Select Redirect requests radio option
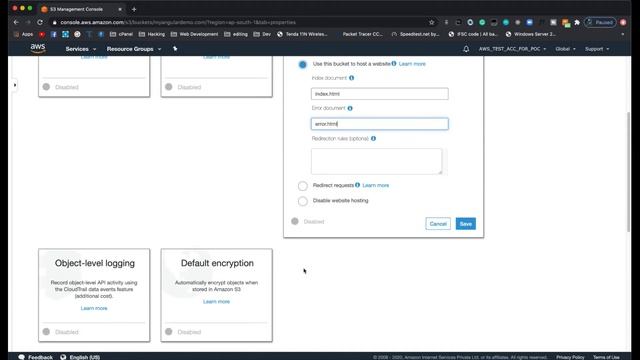Image resolution: width=640 pixels, height=360 pixels. tap(302, 186)
